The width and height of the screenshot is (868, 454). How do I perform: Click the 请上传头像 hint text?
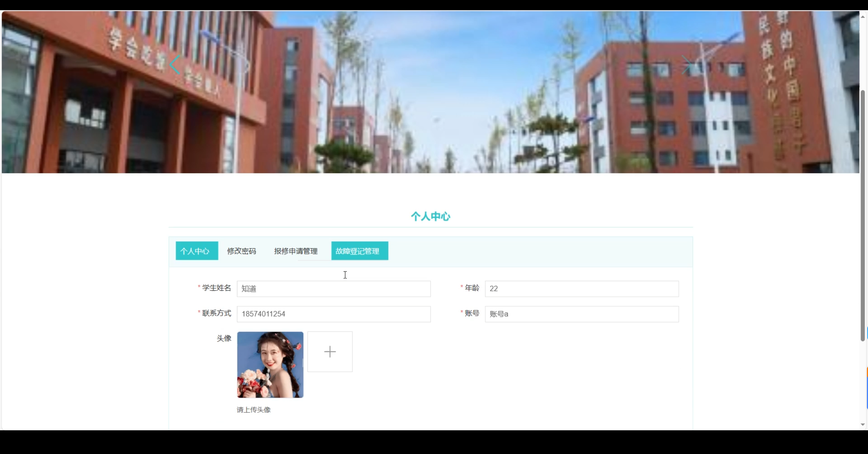point(254,410)
